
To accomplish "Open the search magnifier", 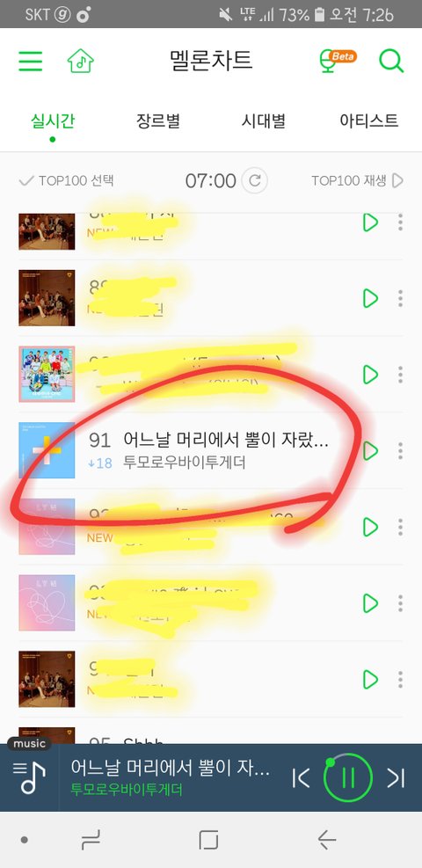I will coord(391,61).
